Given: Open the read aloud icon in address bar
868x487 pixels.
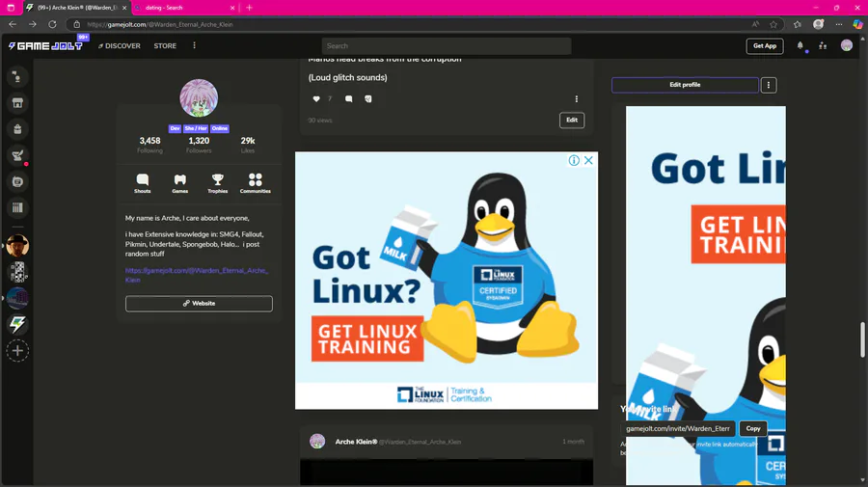Looking at the screenshot, I should click(755, 24).
